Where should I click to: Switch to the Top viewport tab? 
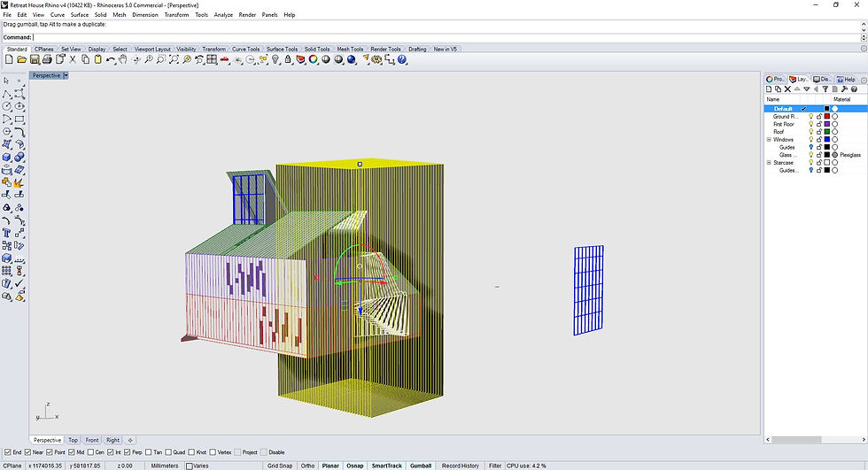click(x=73, y=440)
